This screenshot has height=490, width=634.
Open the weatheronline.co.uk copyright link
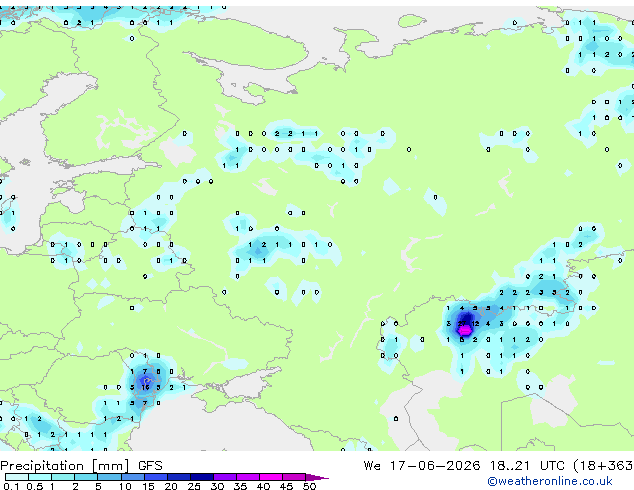549,481
